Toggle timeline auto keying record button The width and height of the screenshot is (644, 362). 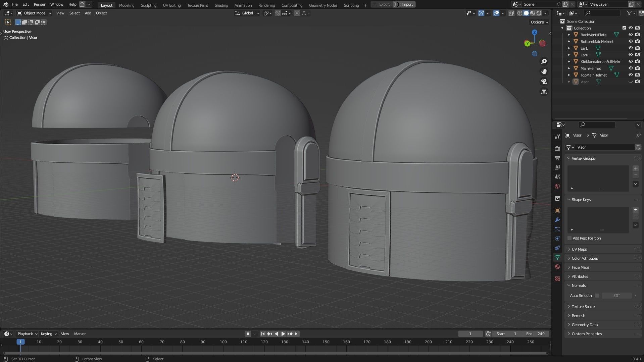pos(248,334)
